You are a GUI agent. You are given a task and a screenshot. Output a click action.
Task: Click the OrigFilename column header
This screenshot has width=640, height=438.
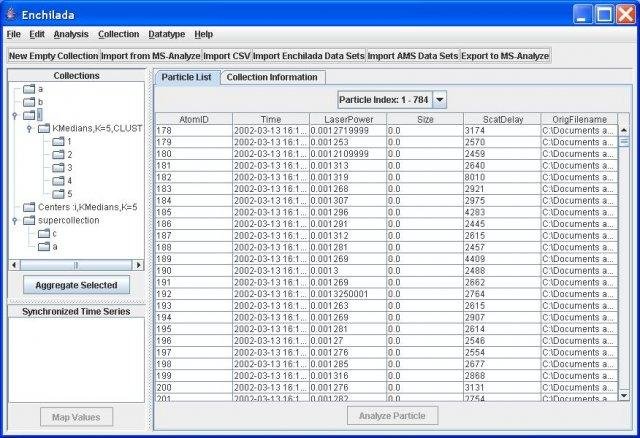click(579, 119)
